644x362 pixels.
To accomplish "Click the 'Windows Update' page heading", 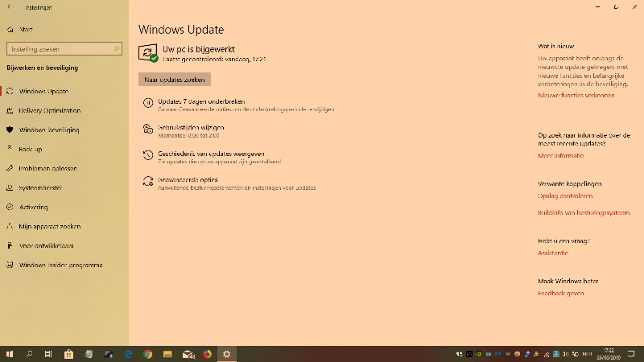I will pyautogui.click(x=181, y=30).
